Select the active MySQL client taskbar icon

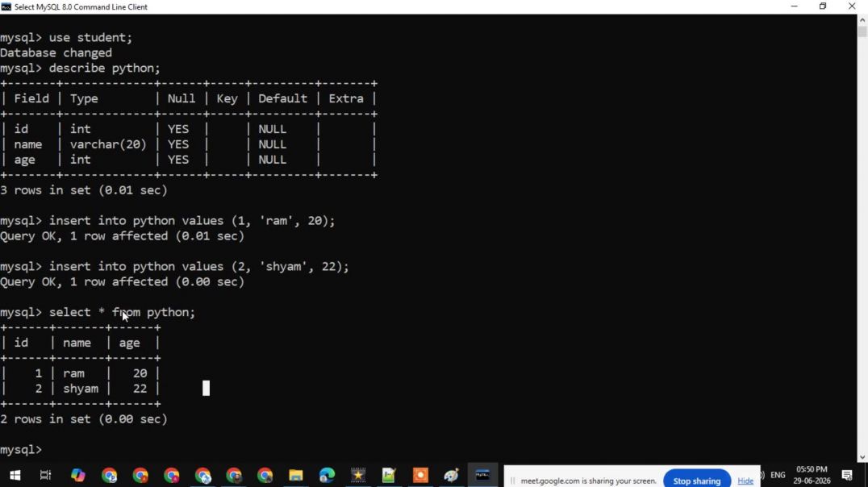click(482, 475)
